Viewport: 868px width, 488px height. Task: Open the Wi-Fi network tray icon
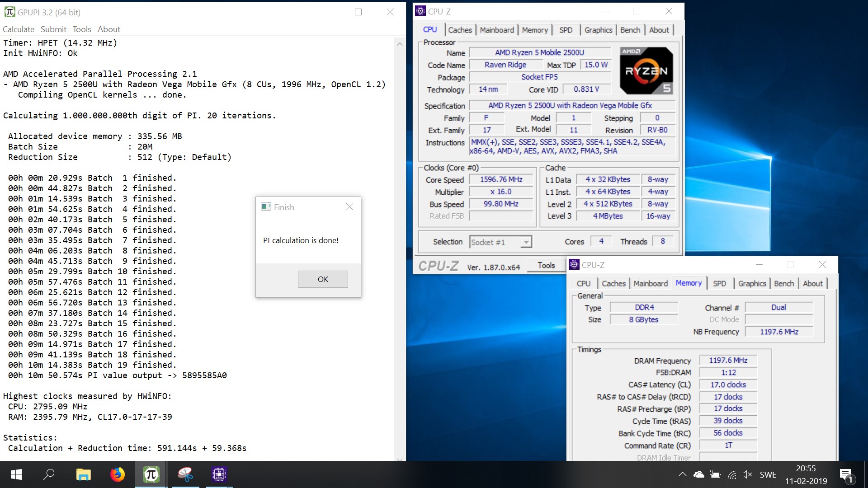732,474
